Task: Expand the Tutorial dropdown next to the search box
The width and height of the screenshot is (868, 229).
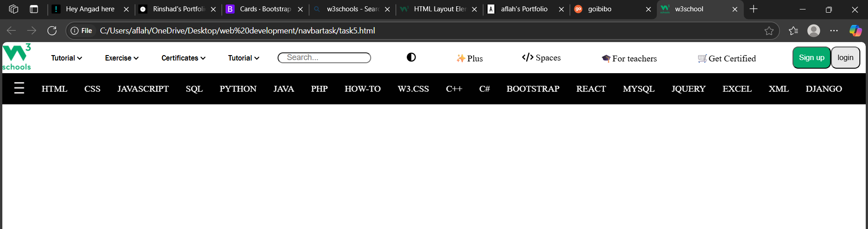Action: coord(244,58)
